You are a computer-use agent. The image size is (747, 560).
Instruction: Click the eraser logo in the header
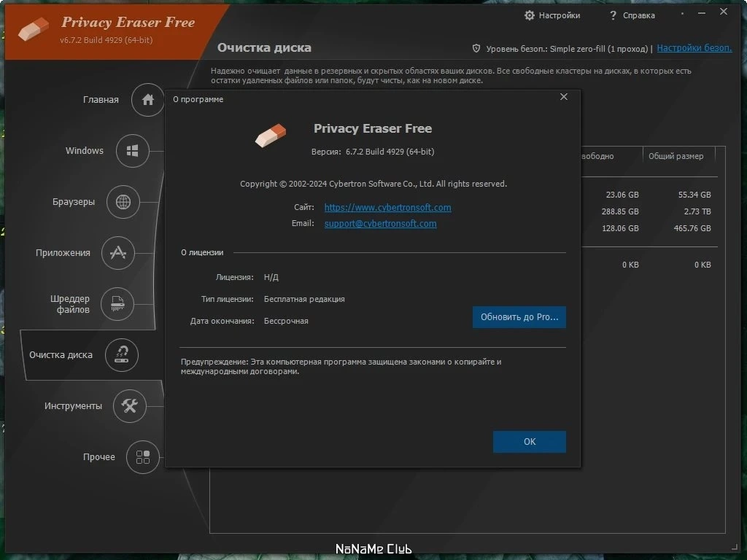point(34,28)
